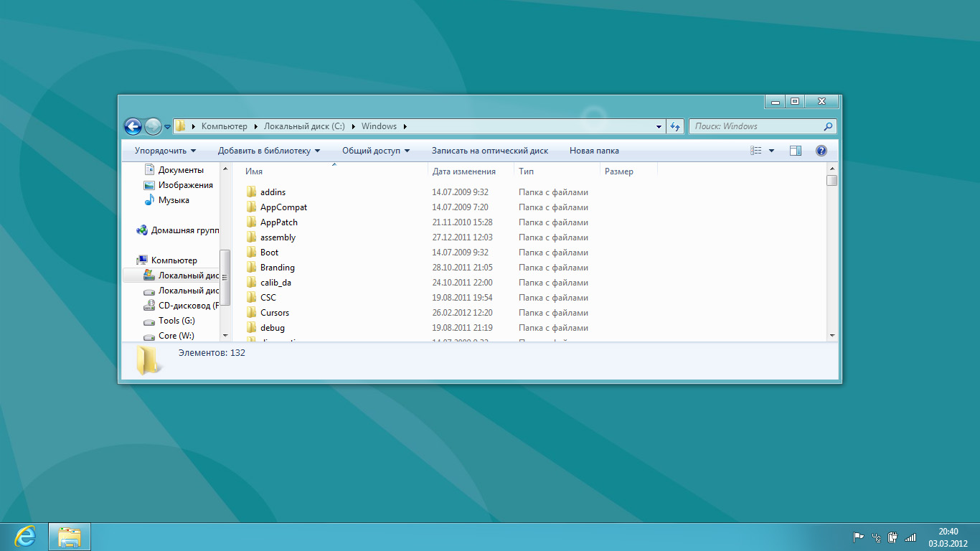Click the Домашняя группа icon
980x551 pixels.
(142, 230)
